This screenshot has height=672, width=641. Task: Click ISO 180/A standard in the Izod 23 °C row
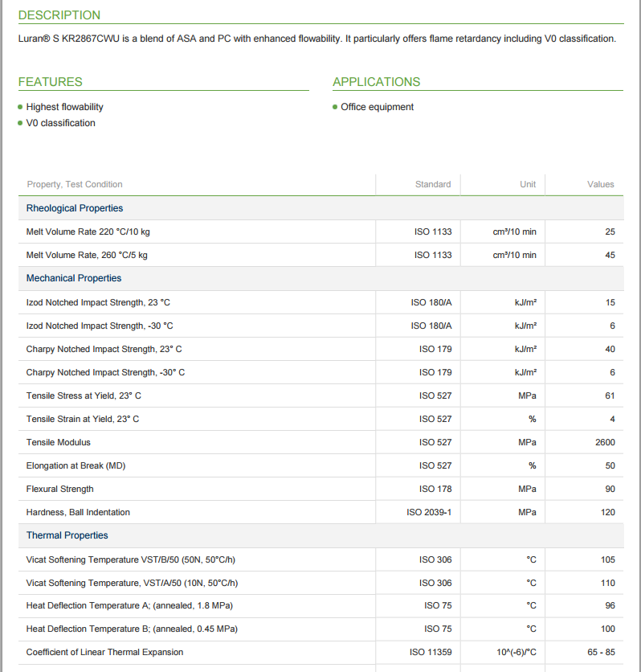[x=431, y=302]
